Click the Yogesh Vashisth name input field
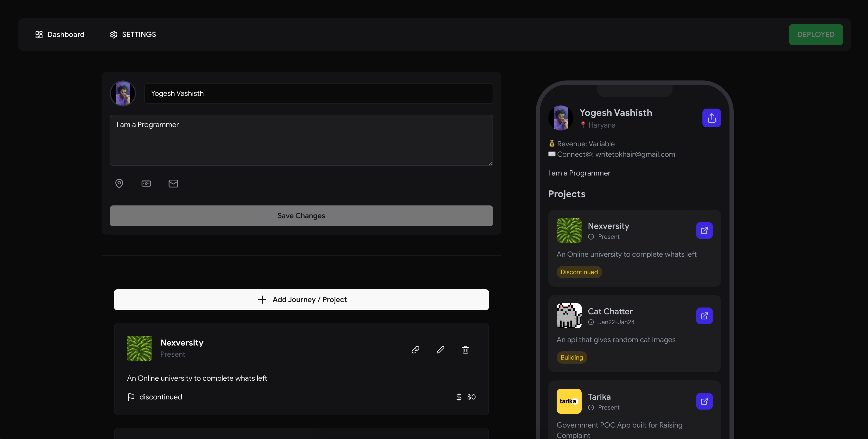This screenshot has height=439, width=868. point(318,93)
